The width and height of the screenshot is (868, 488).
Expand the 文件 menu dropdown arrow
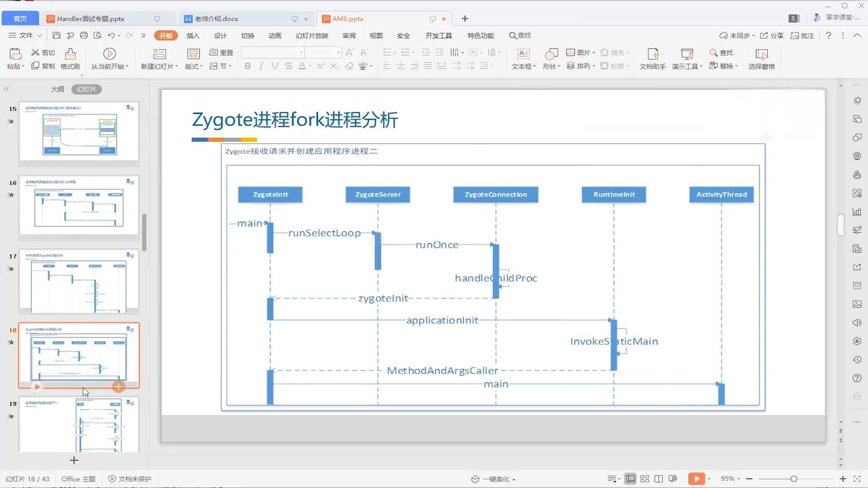point(39,35)
